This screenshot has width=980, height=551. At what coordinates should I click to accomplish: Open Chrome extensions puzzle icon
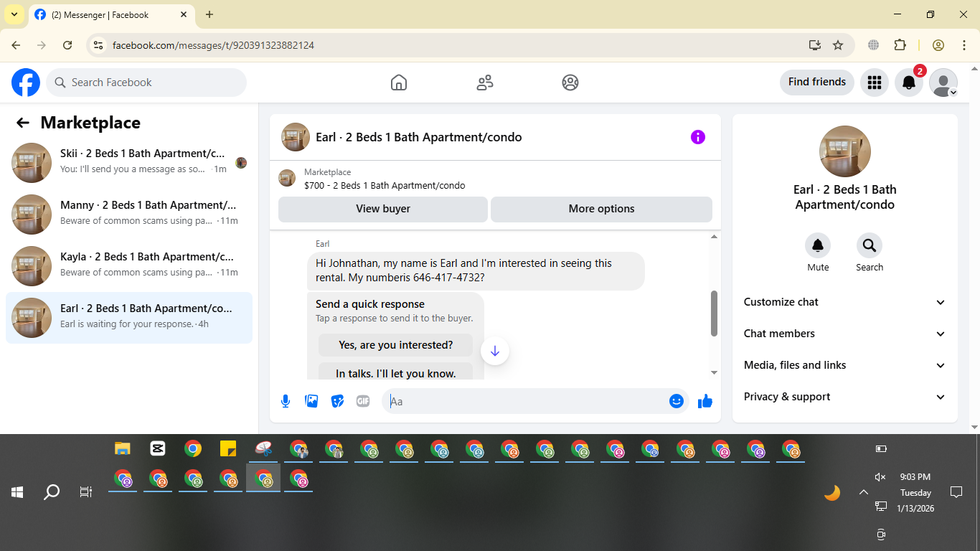pos(900,45)
